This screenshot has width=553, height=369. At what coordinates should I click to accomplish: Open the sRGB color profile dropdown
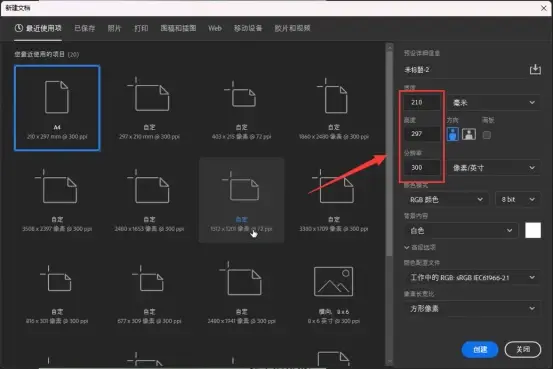(x=472, y=278)
